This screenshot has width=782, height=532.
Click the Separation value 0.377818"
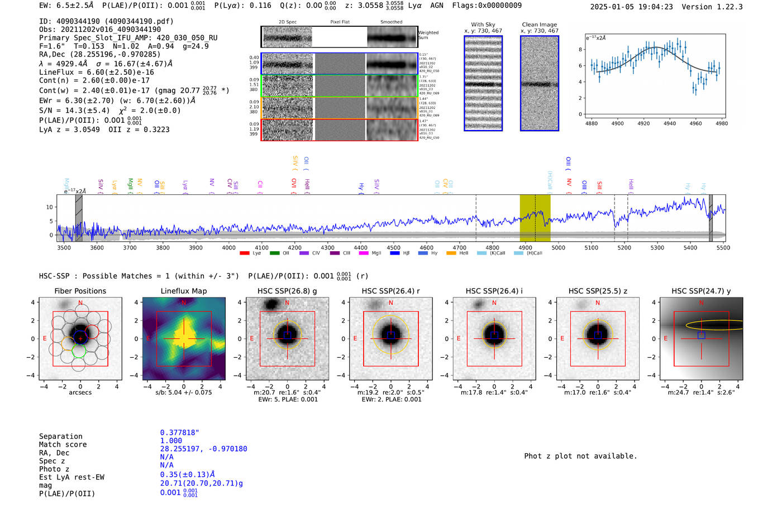180,433
